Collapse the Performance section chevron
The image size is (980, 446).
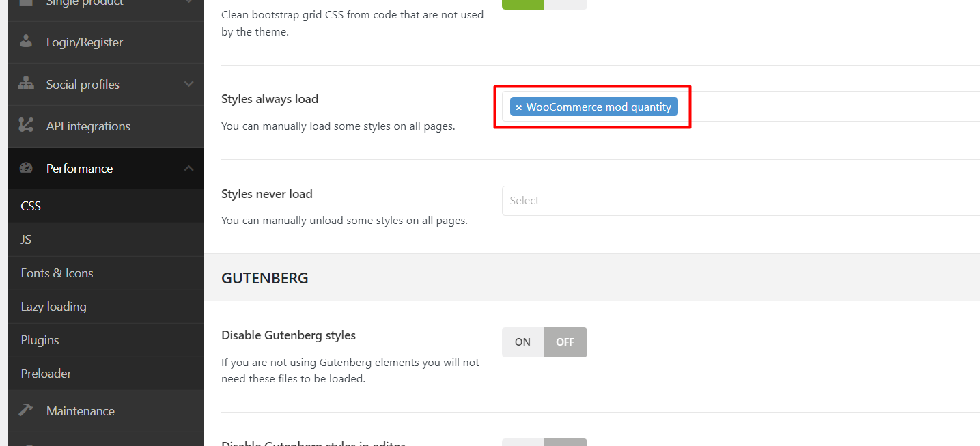point(189,168)
